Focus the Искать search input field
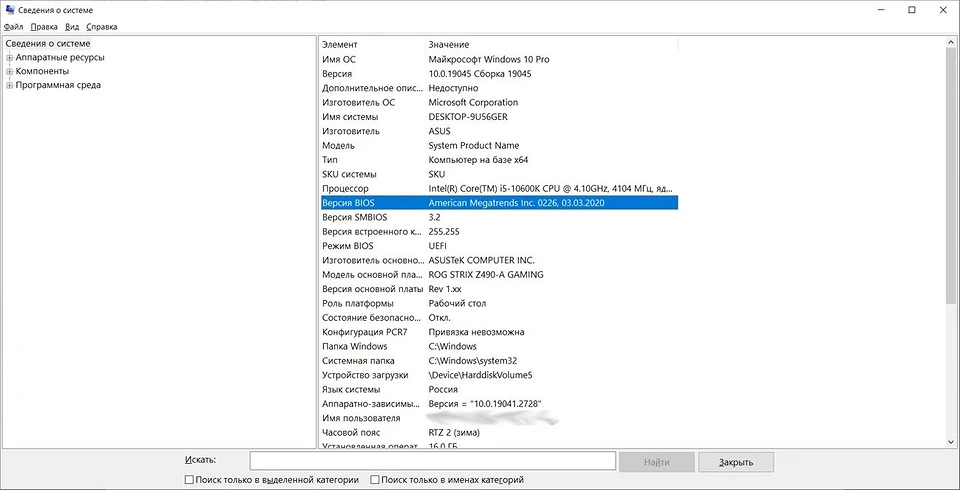This screenshot has width=960, height=490. (432, 461)
